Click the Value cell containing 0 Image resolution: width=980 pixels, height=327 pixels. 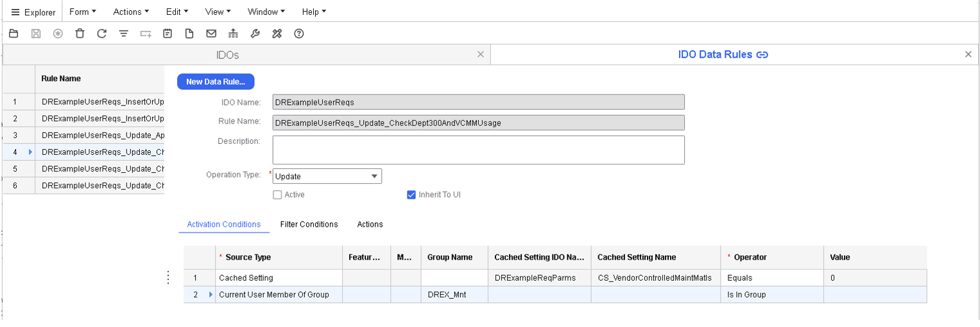click(875, 278)
